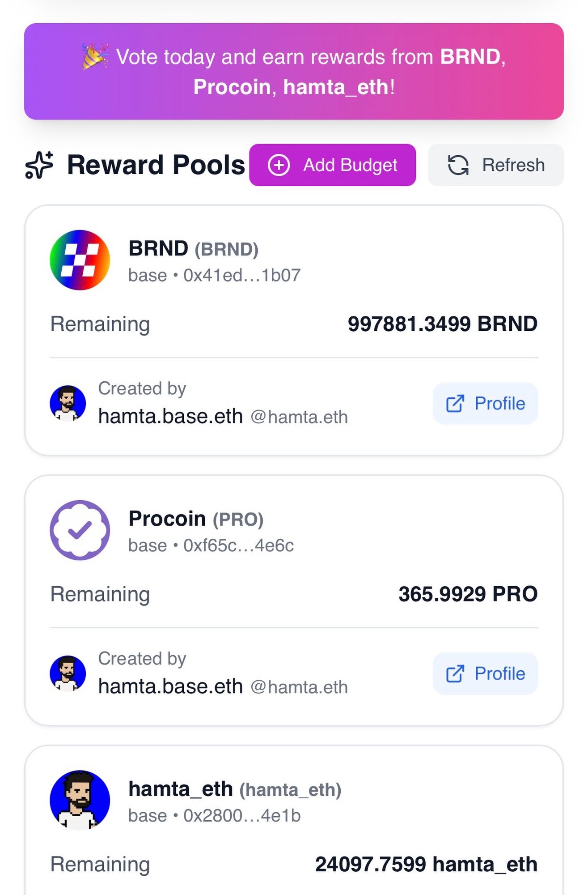The width and height of the screenshot is (588, 895).
Task: Tap the vote today rewards banner
Action: click(x=294, y=72)
